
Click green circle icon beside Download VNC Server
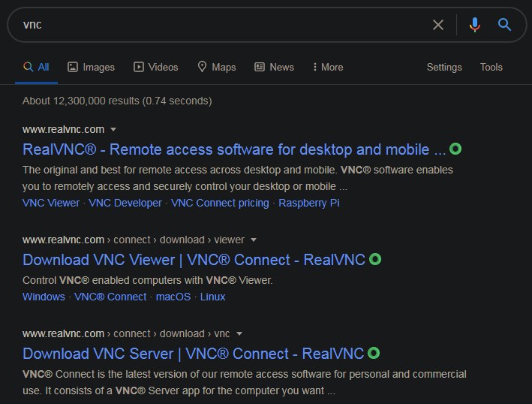tap(374, 353)
